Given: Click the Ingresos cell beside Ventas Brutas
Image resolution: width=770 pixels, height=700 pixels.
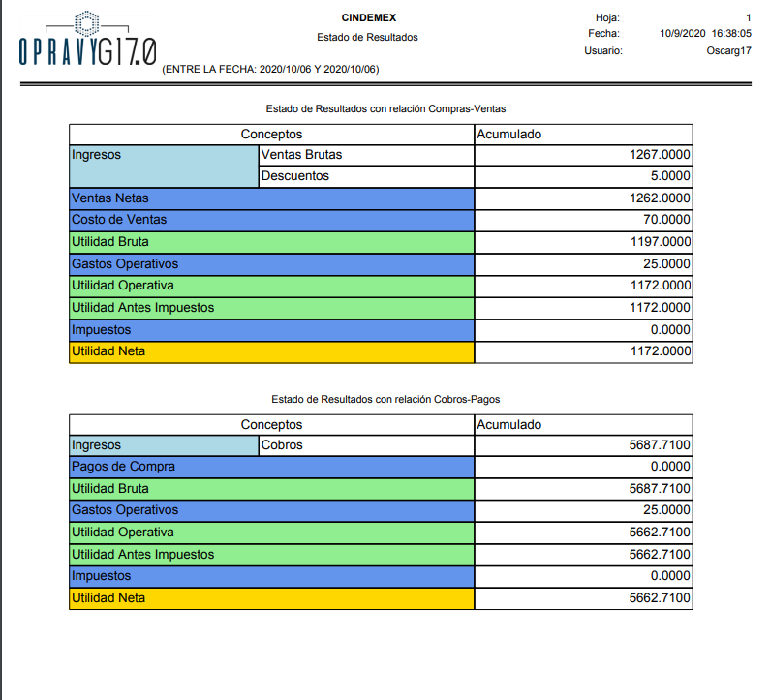Looking at the screenshot, I should pyautogui.click(x=164, y=167).
